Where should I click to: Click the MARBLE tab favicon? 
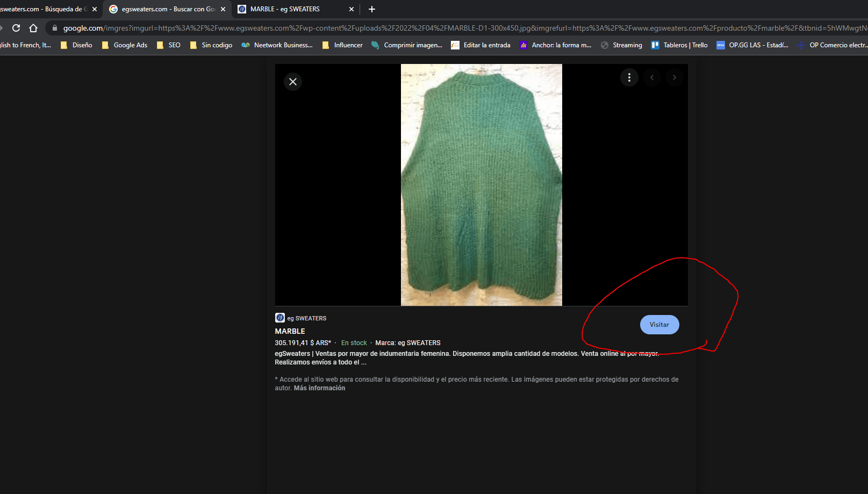(242, 9)
